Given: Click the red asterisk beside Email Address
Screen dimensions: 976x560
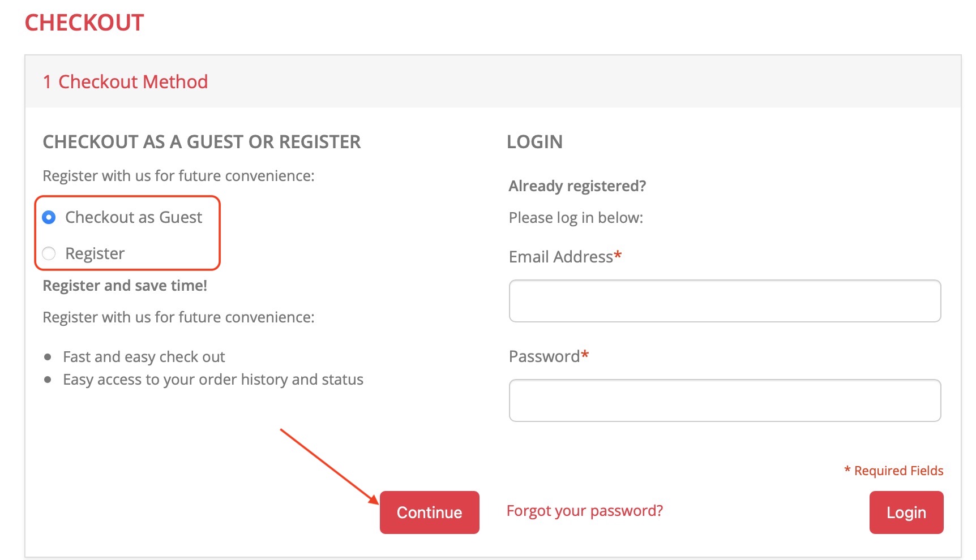Looking at the screenshot, I should click(618, 256).
